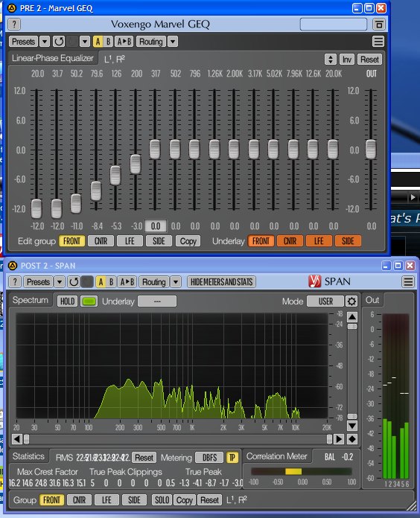Select FRONT group in SPAN
Screen dimensions: 420x518
(51, 500)
